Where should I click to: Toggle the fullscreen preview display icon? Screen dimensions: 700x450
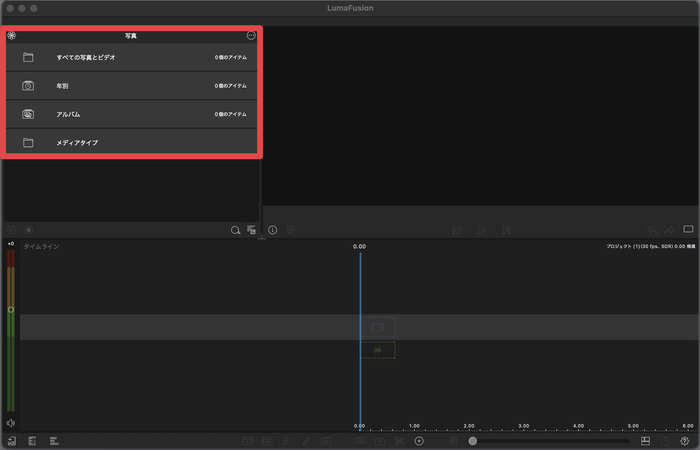coord(688,230)
